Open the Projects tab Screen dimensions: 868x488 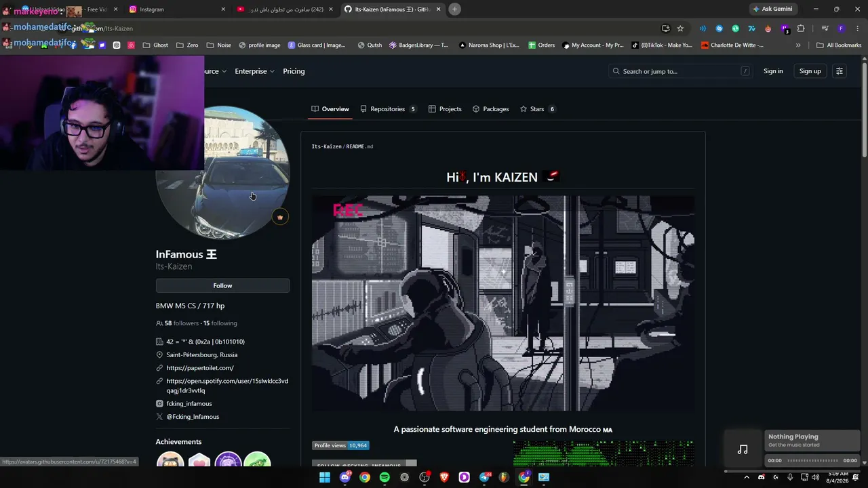tap(445, 109)
